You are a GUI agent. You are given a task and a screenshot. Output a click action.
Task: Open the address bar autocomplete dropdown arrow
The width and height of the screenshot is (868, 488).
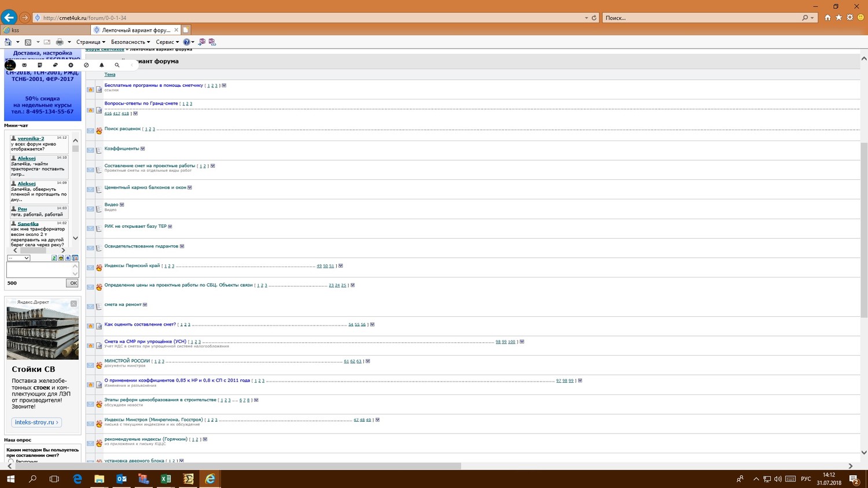586,18
